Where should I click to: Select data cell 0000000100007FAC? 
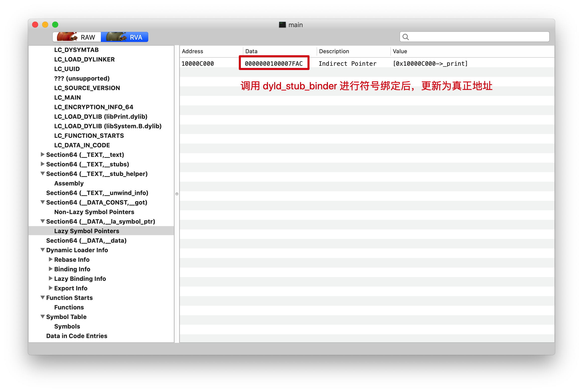click(274, 63)
